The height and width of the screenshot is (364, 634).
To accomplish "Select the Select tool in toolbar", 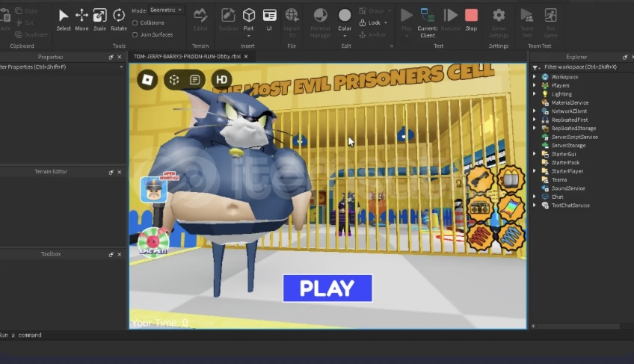I will click(x=64, y=20).
